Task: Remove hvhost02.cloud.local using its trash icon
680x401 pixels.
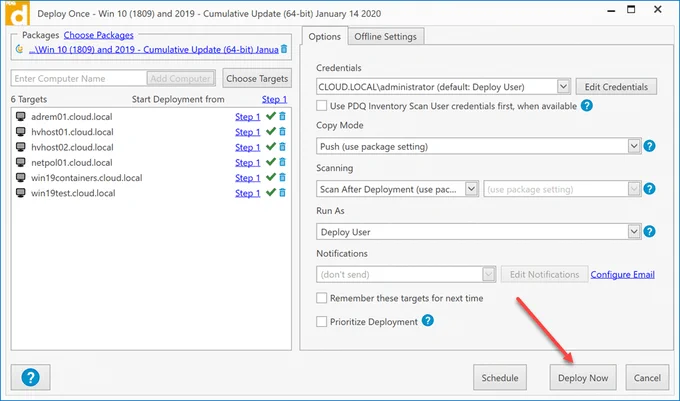Action: click(282, 147)
